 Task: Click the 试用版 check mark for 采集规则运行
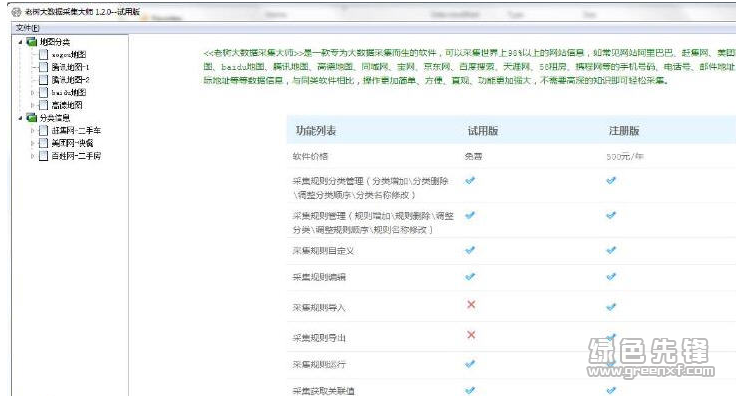pyautogui.click(x=470, y=364)
